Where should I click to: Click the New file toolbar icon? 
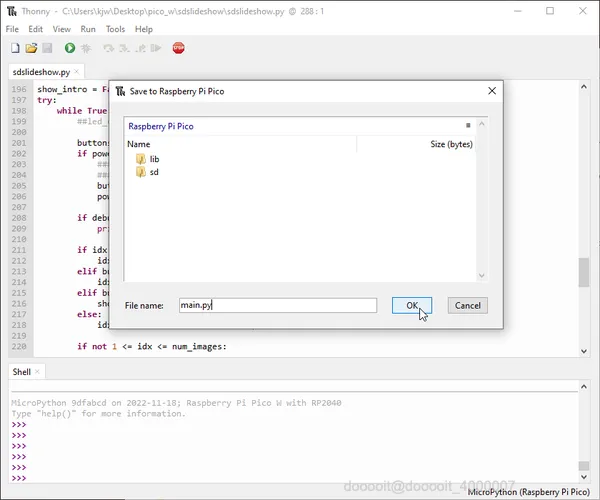pos(15,48)
